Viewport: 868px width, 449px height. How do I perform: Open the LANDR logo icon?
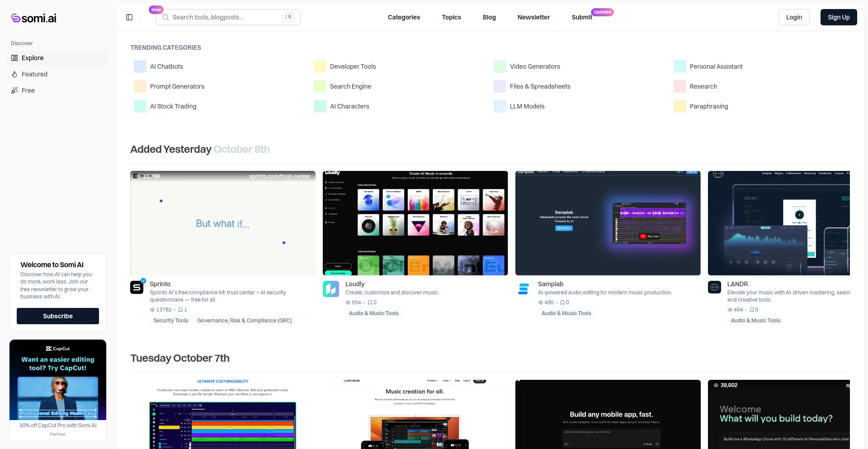click(x=714, y=287)
